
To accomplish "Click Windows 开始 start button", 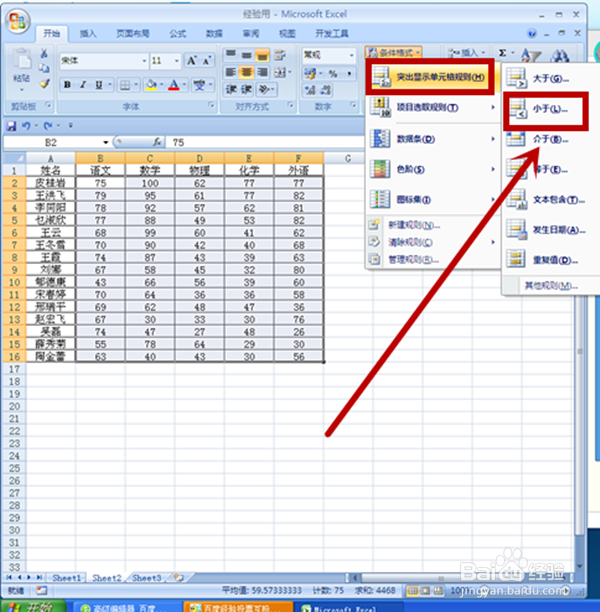I will coord(32,606).
